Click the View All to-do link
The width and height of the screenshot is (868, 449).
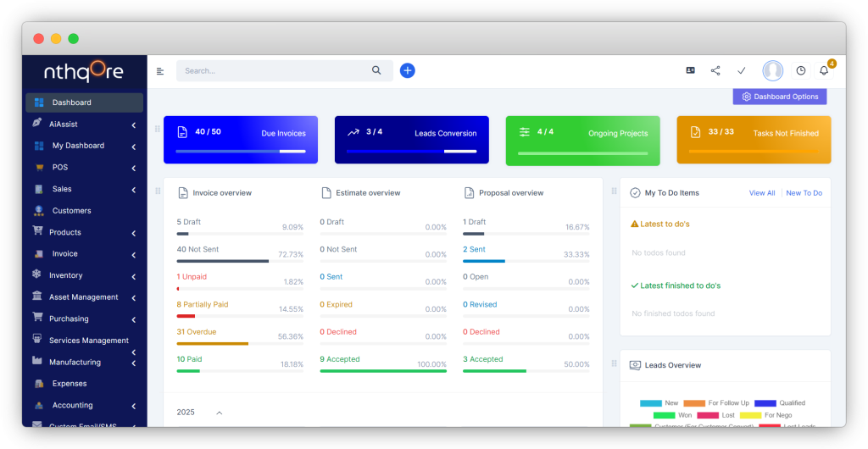coord(762,193)
